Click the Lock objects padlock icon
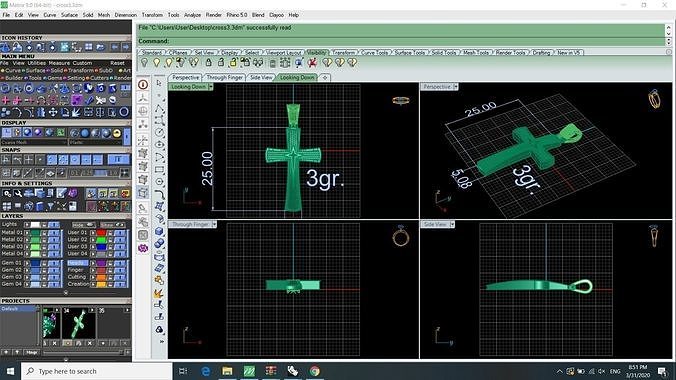 pyautogui.click(x=209, y=63)
